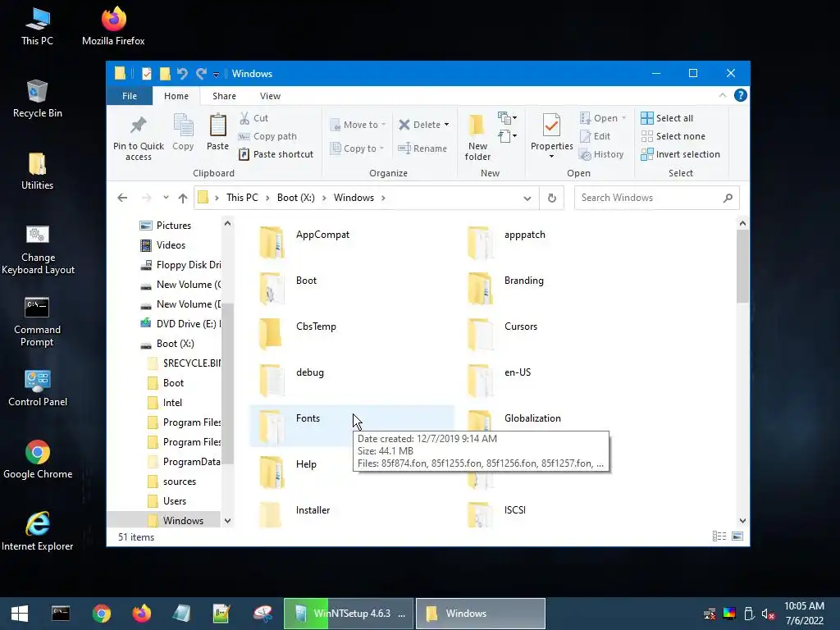
Task: Click Select all in the ribbon
Action: (x=667, y=118)
